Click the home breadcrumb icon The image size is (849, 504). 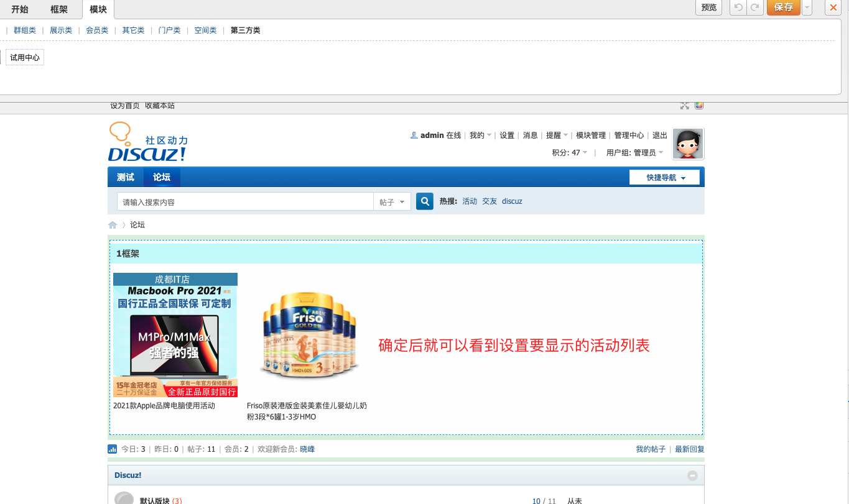click(113, 225)
